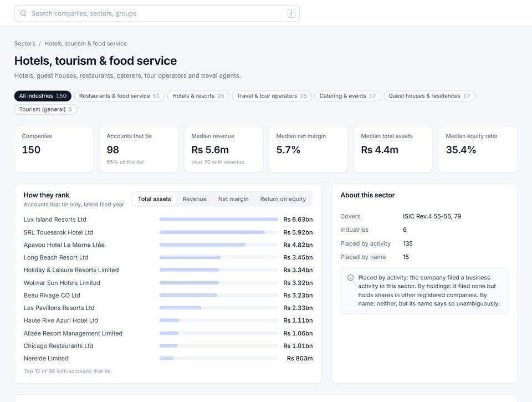
Task: Click the Rs 3.45bn value
Action: 298,257
